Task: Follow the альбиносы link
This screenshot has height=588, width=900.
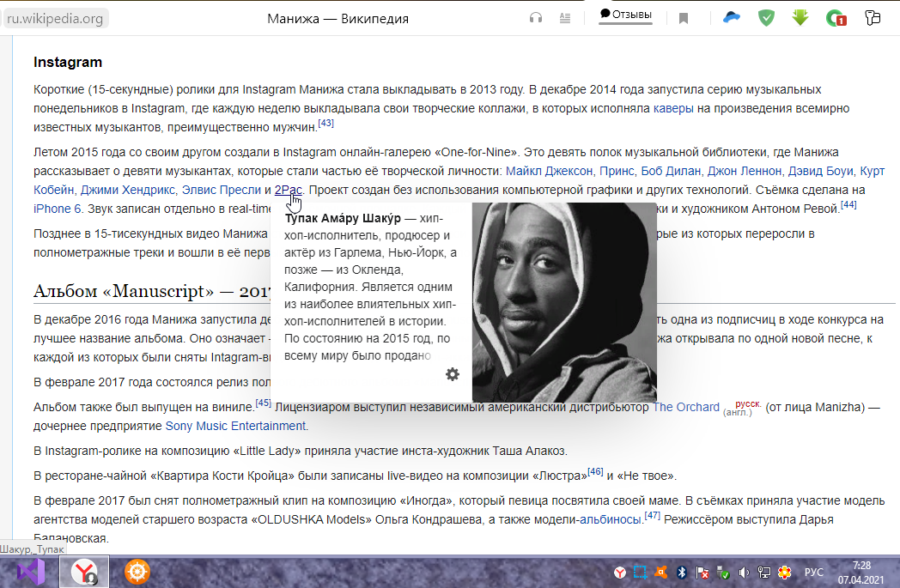Action: pyautogui.click(x=610, y=519)
